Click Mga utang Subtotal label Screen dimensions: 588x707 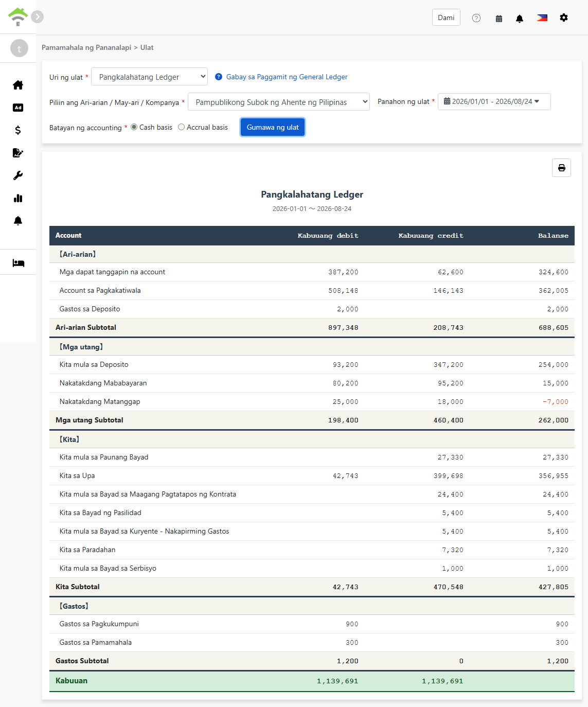tap(90, 420)
